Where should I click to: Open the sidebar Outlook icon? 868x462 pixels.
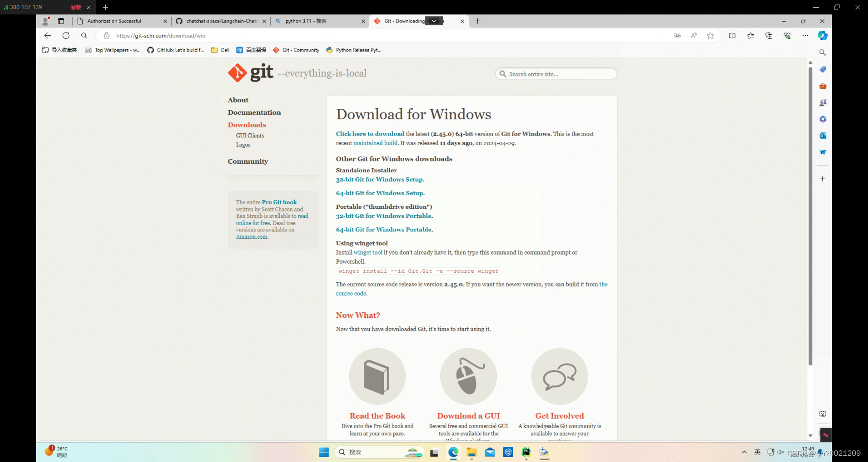[823, 136]
